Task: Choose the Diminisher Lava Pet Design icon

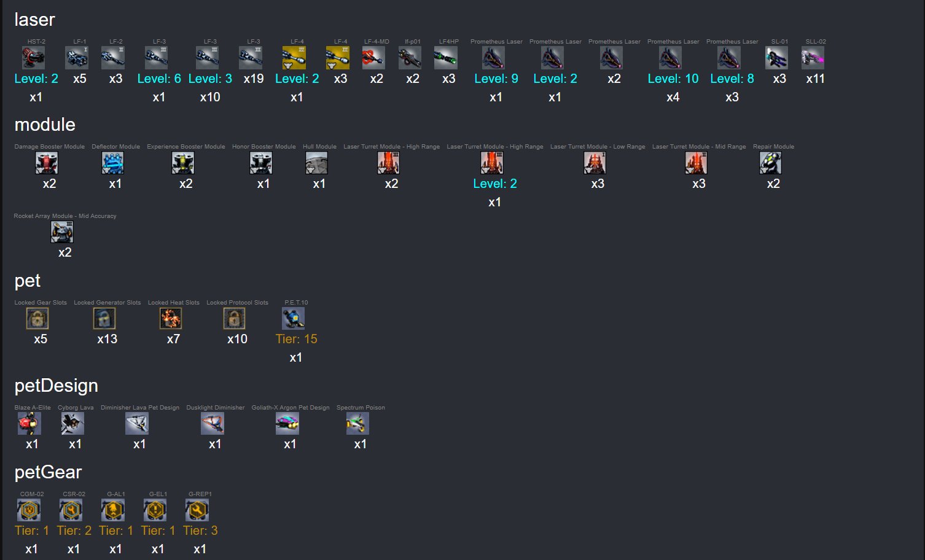Action: pyautogui.click(x=137, y=424)
